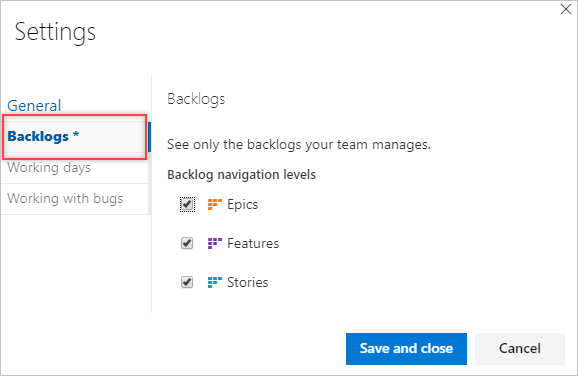Click the Backlogs section heading in the right pane

(196, 100)
